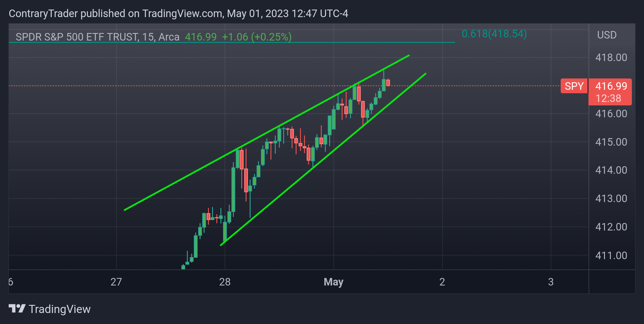Click the SPY price label tag
This screenshot has width=644, height=324.
tap(574, 86)
